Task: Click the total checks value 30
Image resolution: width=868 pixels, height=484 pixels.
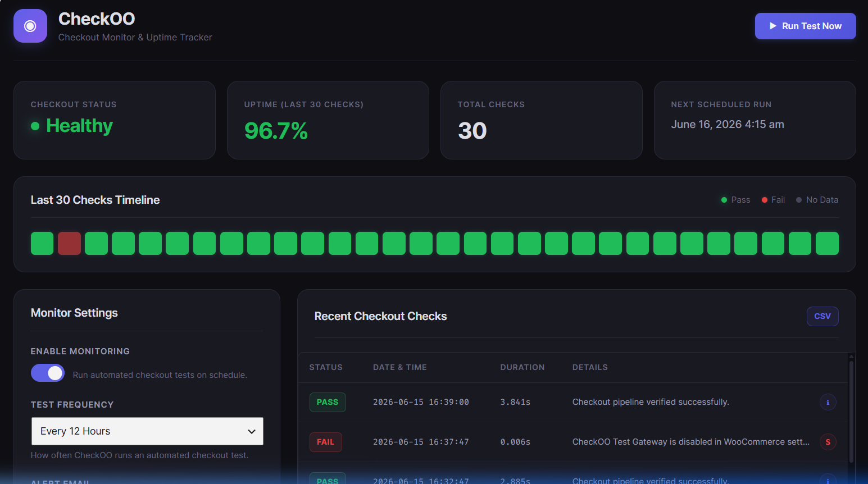Action: pos(472,131)
